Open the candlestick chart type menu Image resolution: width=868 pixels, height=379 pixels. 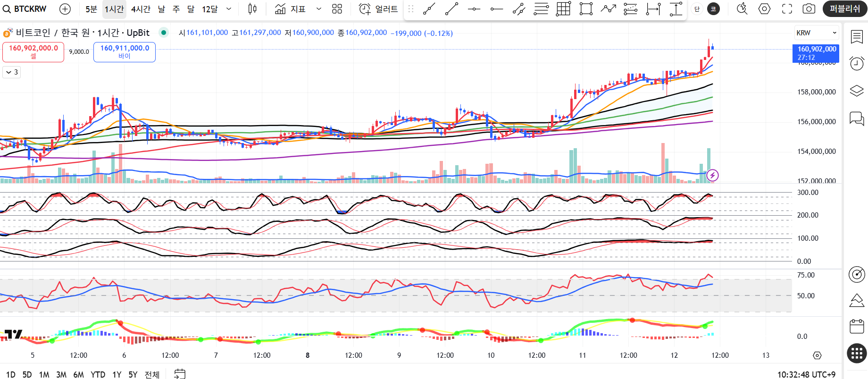click(x=252, y=9)
